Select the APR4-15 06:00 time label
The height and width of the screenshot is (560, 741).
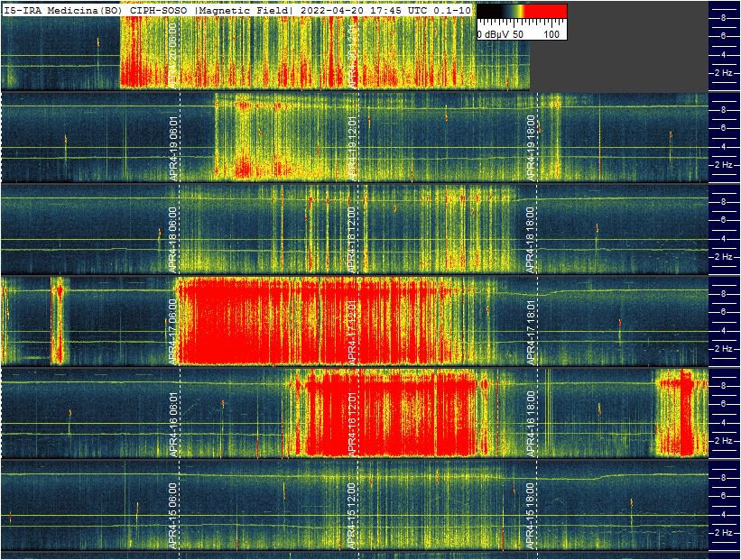pyautogui.click(x=171, y=515)
